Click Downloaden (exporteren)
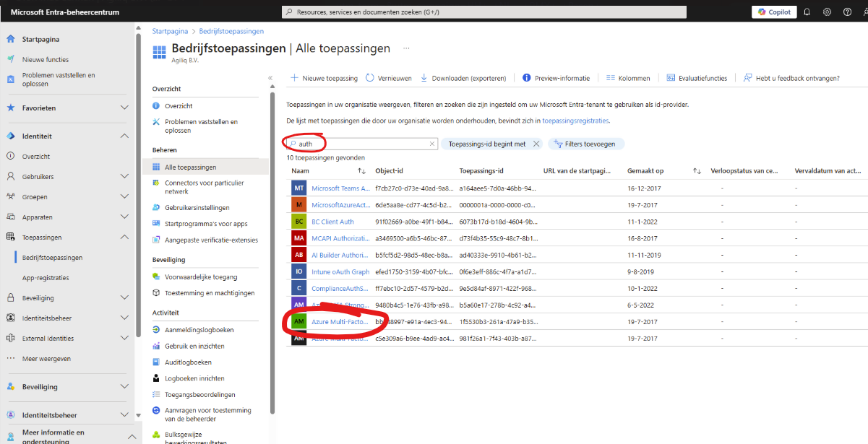This screenshot has height=444, width=868. 463,78
